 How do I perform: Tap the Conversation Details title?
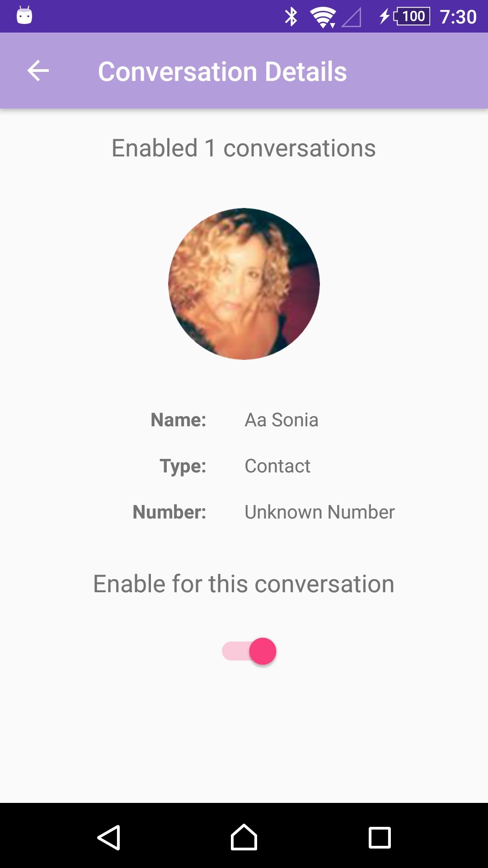pos(222,71)
